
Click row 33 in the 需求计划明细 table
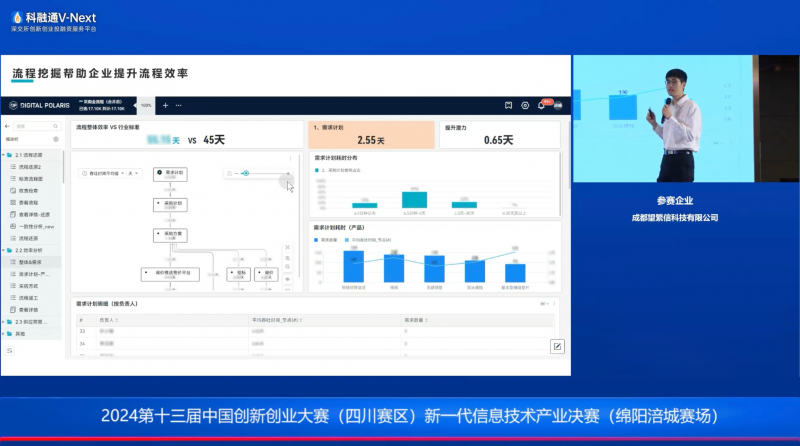pyautogui.click(x=315, y=331)
